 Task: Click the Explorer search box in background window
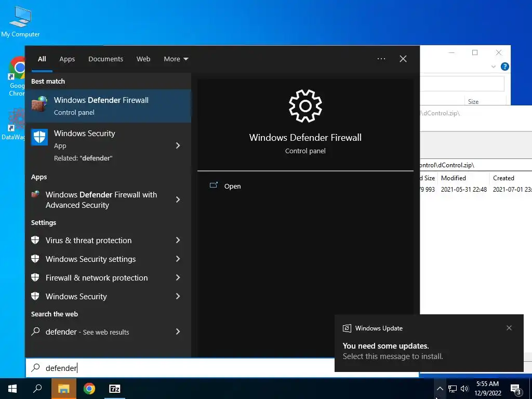coord(462,84)
